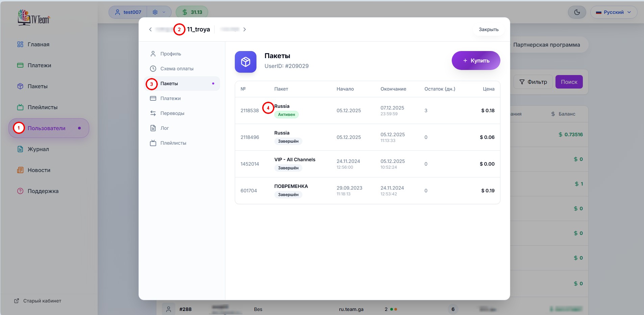Toggle dark mode with moon icon
The height and width of the screenshot is (315, 644).
coord(577,12)
